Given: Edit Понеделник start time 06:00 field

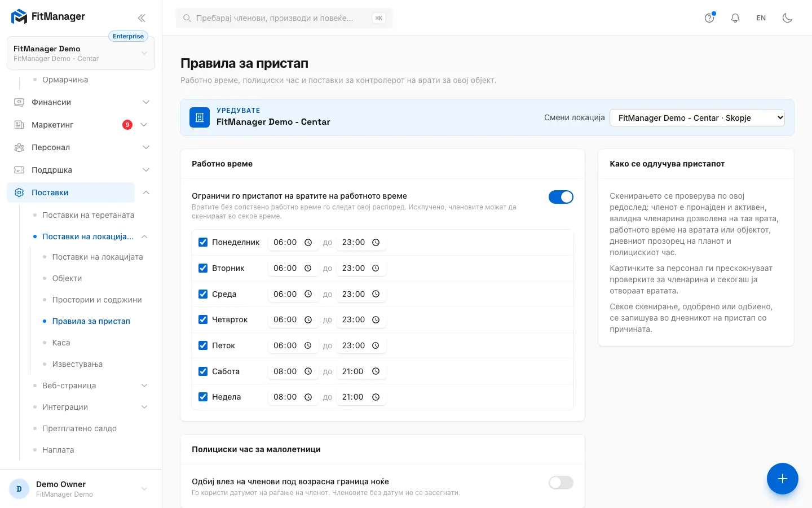Looking at the screenshot, I should (293, 242).
